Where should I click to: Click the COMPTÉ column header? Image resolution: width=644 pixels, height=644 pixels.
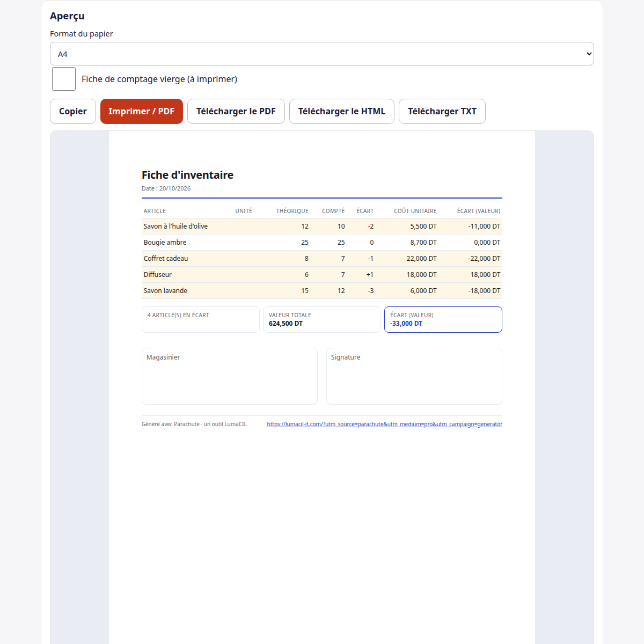click(x=333, y=211)
